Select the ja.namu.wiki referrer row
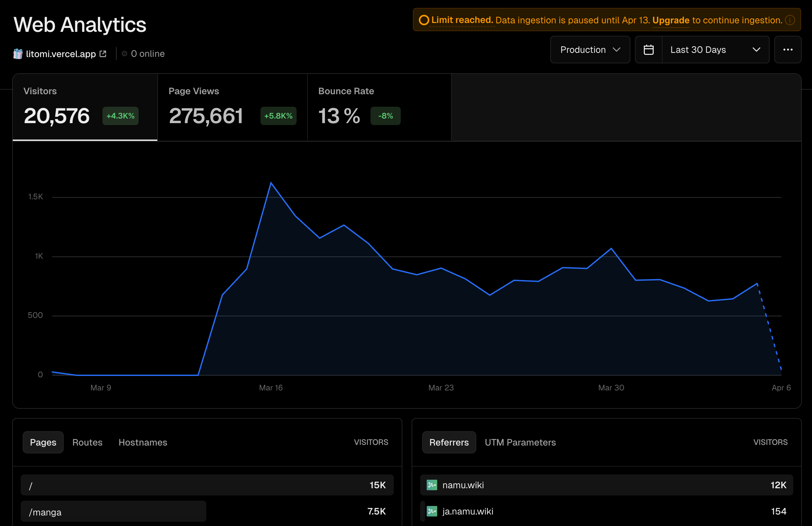 [606, 511]
